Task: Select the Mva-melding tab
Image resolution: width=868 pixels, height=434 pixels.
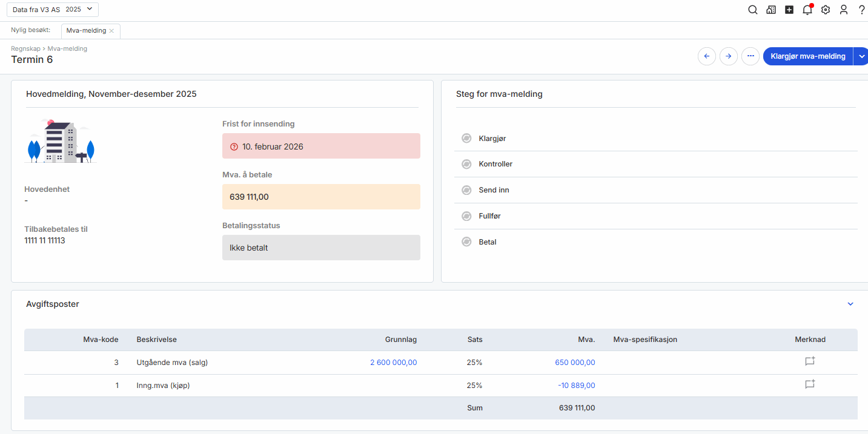Action: tap(86, 31)
